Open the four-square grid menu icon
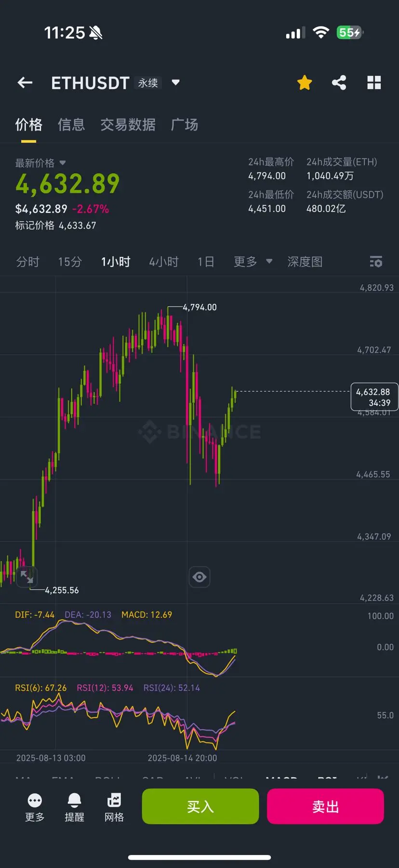 (x=374, y=83)
